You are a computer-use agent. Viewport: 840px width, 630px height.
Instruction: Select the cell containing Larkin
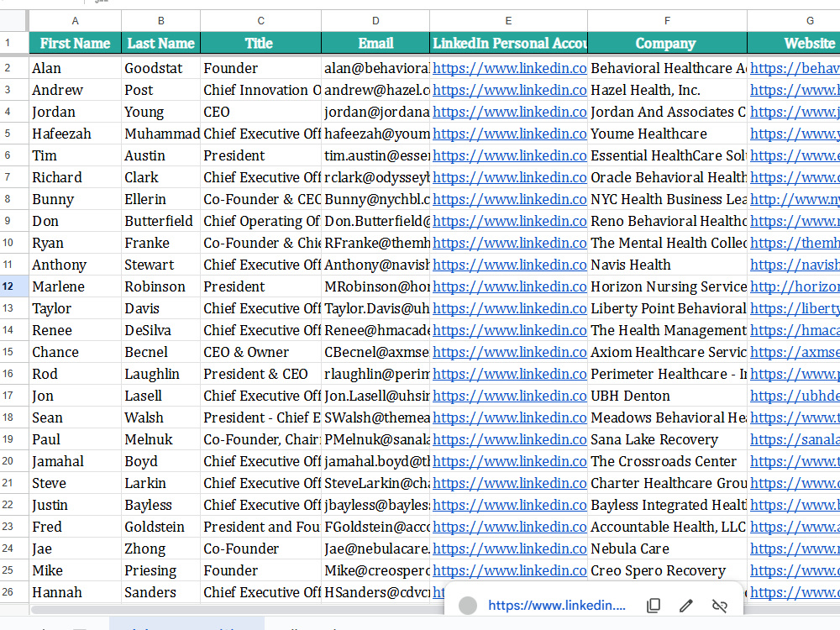click(160, 483)
